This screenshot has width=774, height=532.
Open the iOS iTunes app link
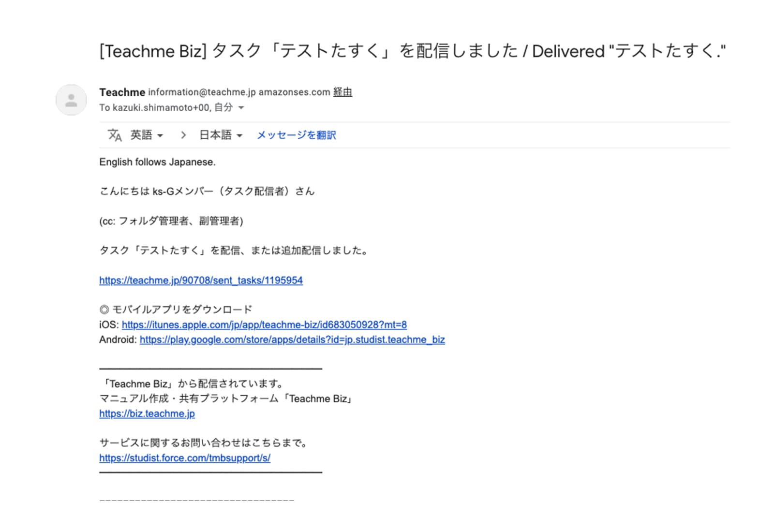pos(264,325)
